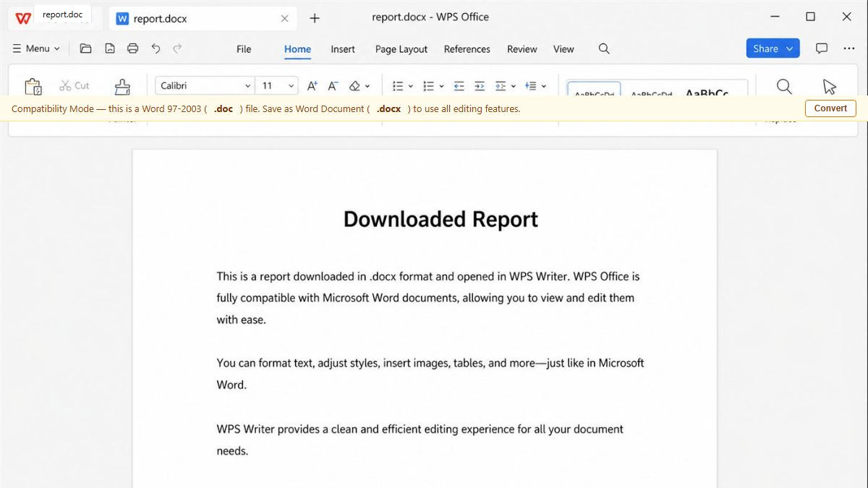This screenshot has height=488, width=868.
Task: Click the text direction alignment icon
Action: (x=501, y=85)
